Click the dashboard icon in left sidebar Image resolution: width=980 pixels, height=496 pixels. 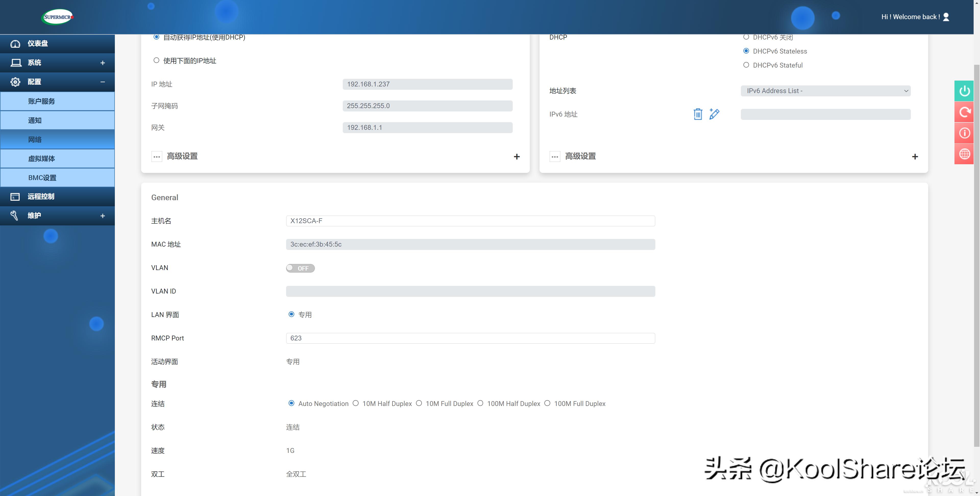click(x=15, y=43)
